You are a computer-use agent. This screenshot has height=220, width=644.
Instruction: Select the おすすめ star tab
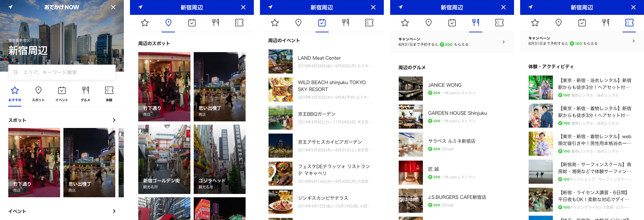15,93
